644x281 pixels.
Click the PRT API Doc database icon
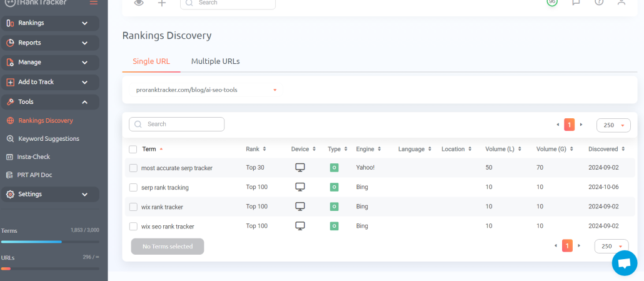point(9,175)
